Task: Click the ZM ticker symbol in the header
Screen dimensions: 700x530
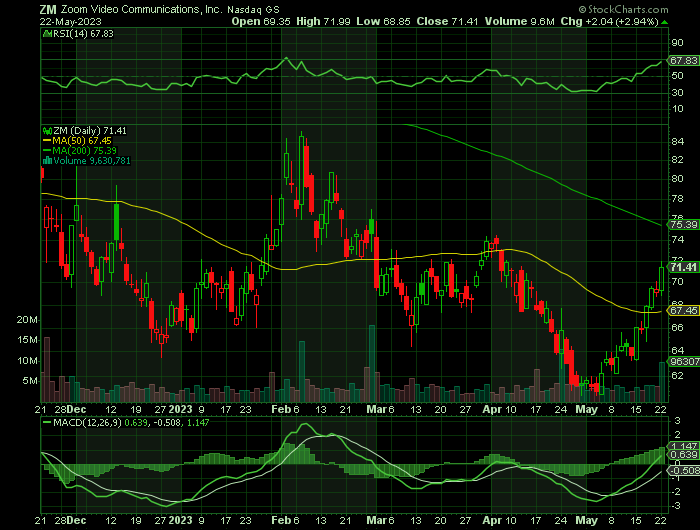Action: pyautogui.click(x=48, y=9)
